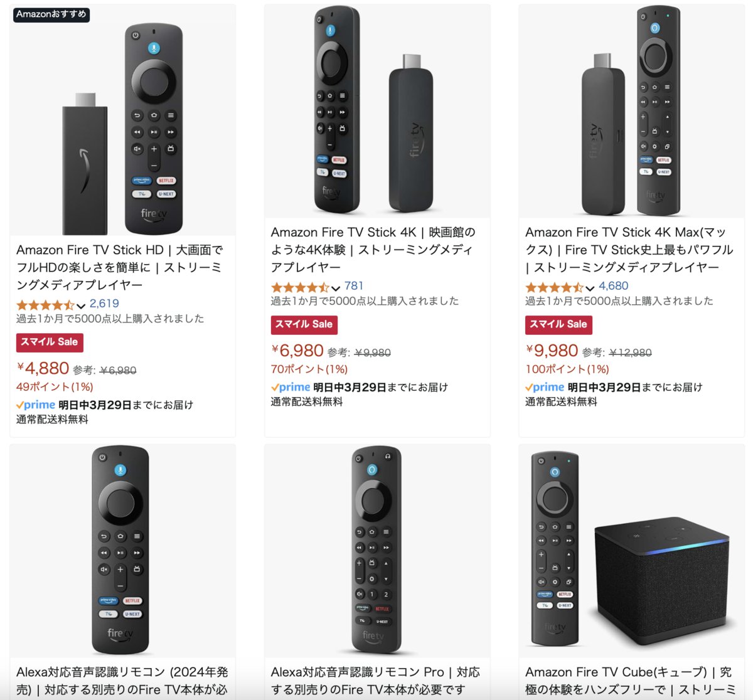
Task: Expand the rating chevron next to 4,680
Action: tap(590, 288)
